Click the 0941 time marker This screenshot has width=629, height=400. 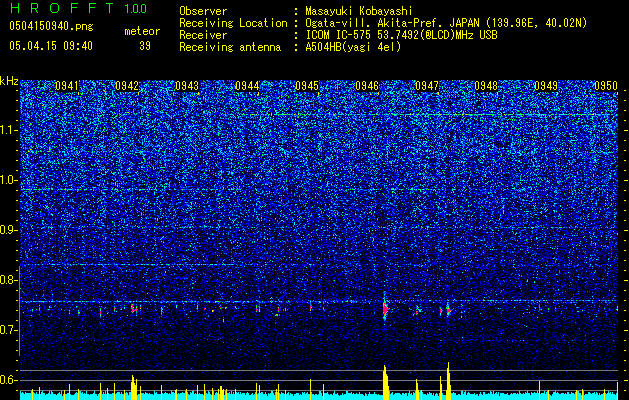point(67,86)
